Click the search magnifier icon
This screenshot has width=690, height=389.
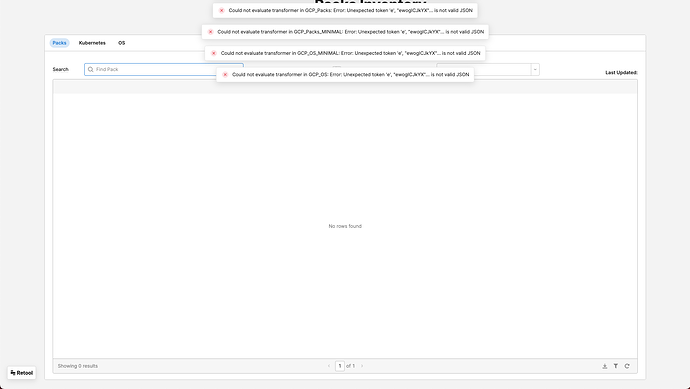tap(91, 70)
